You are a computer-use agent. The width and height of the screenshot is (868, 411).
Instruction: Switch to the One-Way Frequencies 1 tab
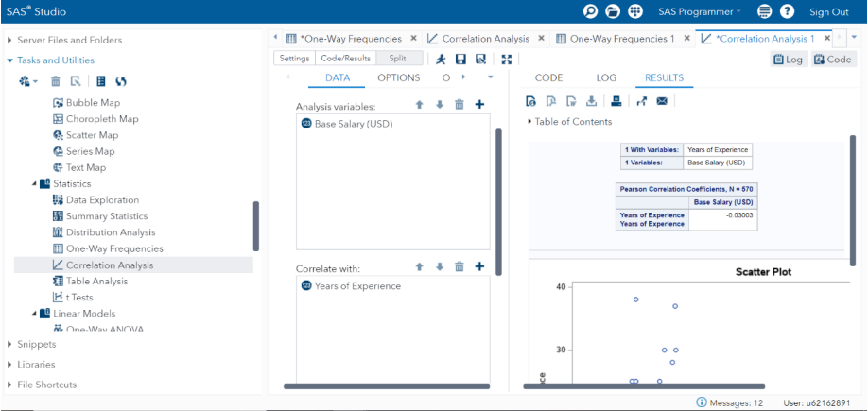pos(622,39)
